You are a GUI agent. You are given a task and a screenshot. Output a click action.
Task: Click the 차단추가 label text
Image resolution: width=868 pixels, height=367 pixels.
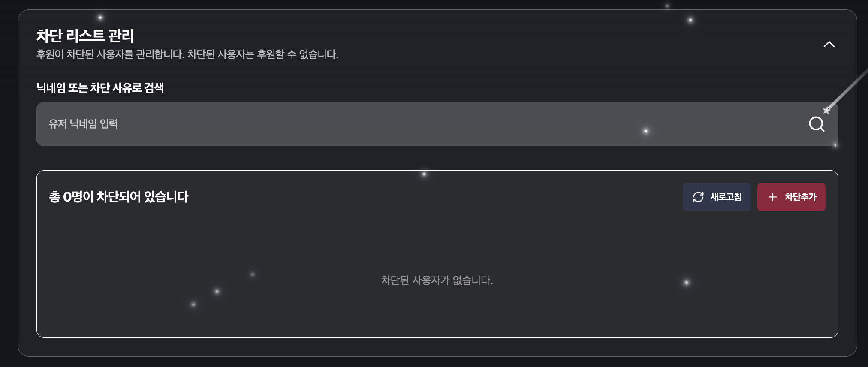(801, 197)
